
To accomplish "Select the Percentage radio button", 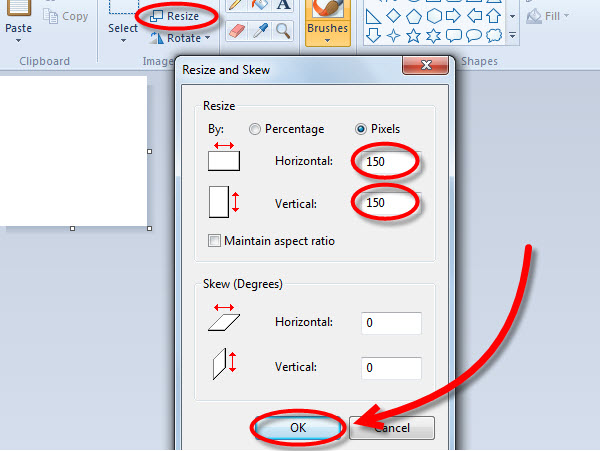I will [x=256, y=129].
